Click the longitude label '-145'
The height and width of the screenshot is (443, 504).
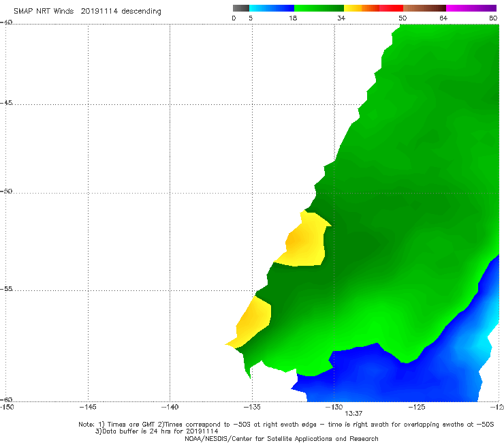(88, 407)
